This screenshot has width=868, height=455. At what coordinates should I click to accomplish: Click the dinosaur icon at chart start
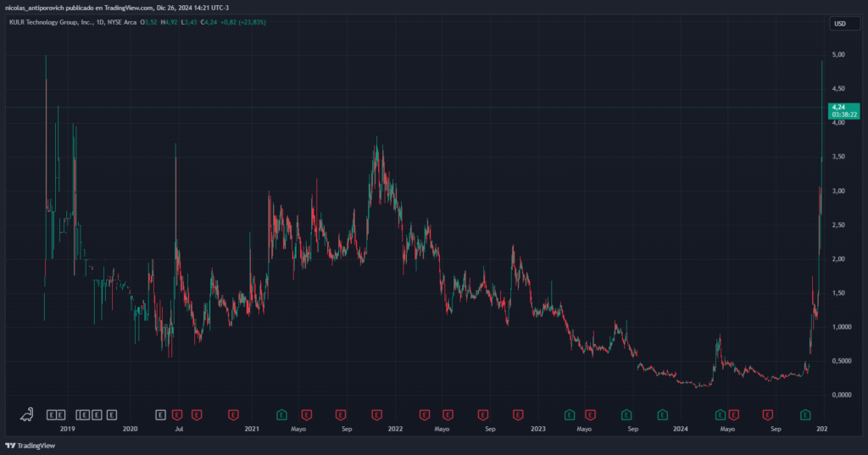pyautogui.click(x=27, y=414)
